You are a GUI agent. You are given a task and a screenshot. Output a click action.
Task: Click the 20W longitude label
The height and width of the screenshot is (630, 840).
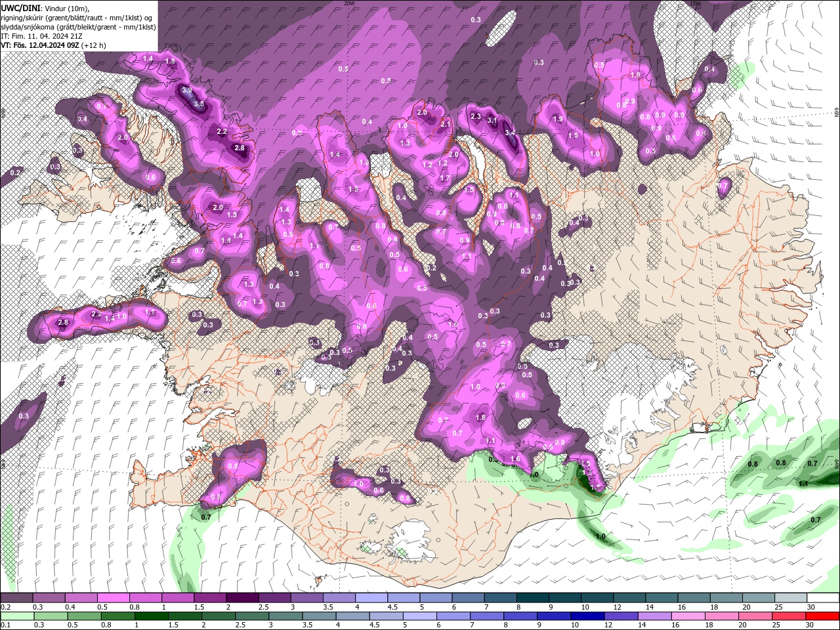[349, 3]
